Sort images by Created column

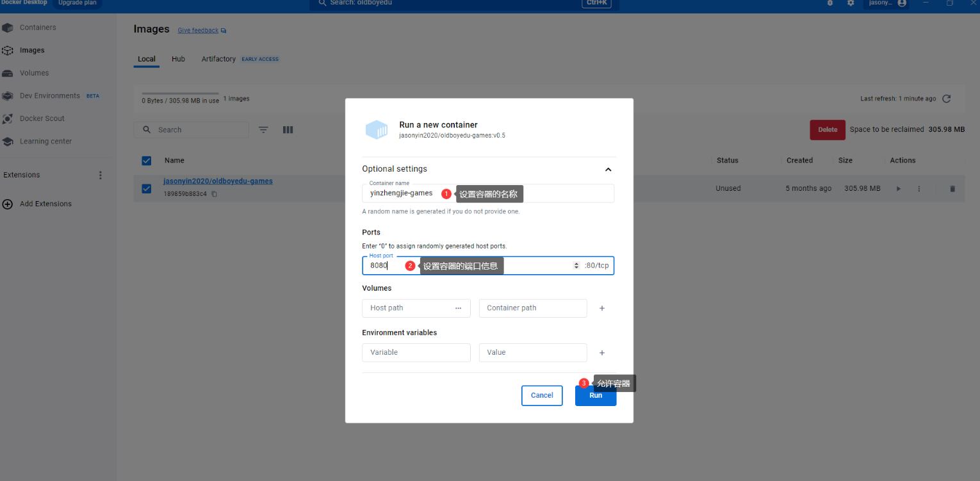(799, 161)
